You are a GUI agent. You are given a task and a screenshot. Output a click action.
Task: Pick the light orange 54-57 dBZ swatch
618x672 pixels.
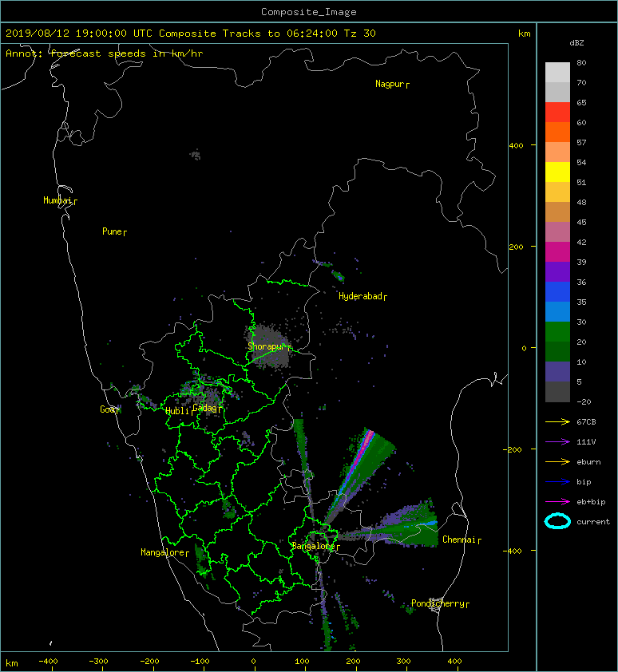click(557, 152)
